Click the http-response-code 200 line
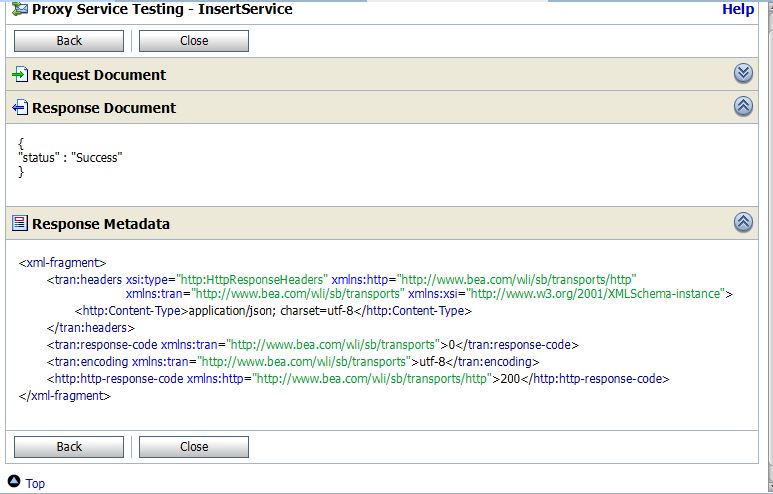Screen dimensions: 773x494 [x=358, y=379]
